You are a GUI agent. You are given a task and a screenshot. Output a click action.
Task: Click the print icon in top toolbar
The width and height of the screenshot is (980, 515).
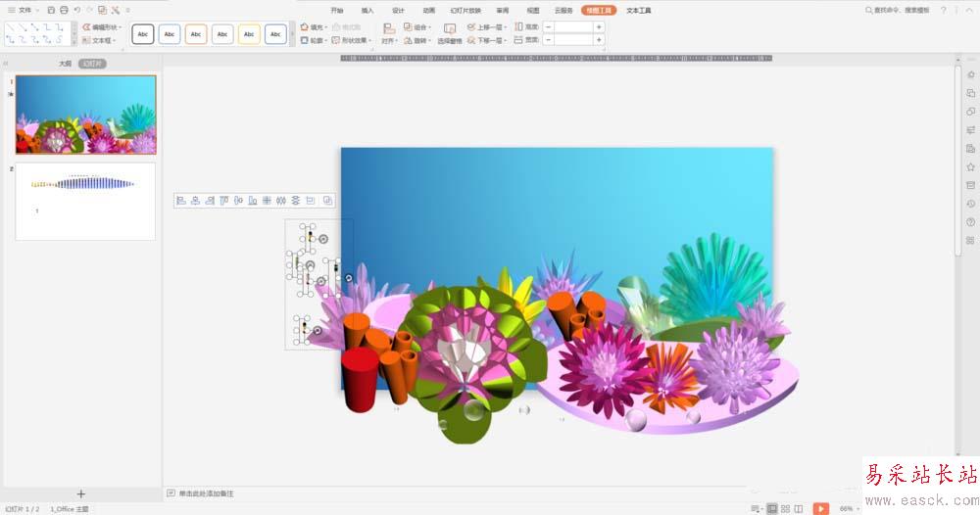tap(64, 10)
